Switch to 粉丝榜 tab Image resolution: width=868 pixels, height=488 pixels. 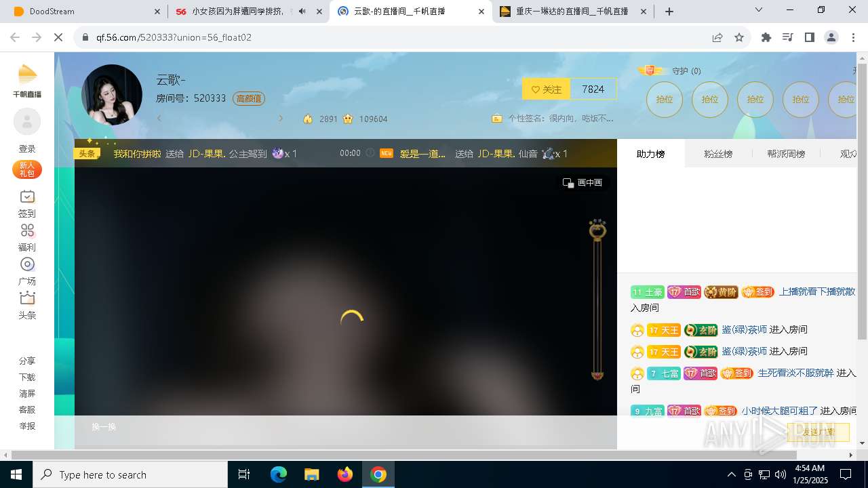[718, 154]
